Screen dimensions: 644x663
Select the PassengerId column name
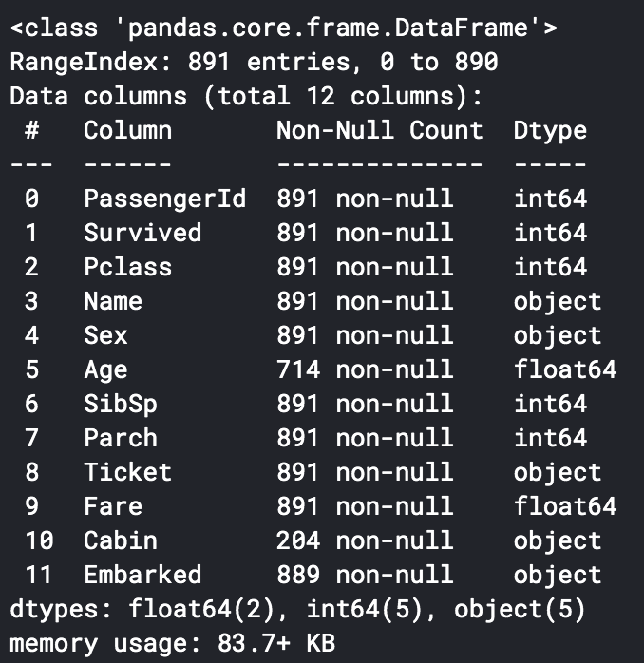pos(164,199)
